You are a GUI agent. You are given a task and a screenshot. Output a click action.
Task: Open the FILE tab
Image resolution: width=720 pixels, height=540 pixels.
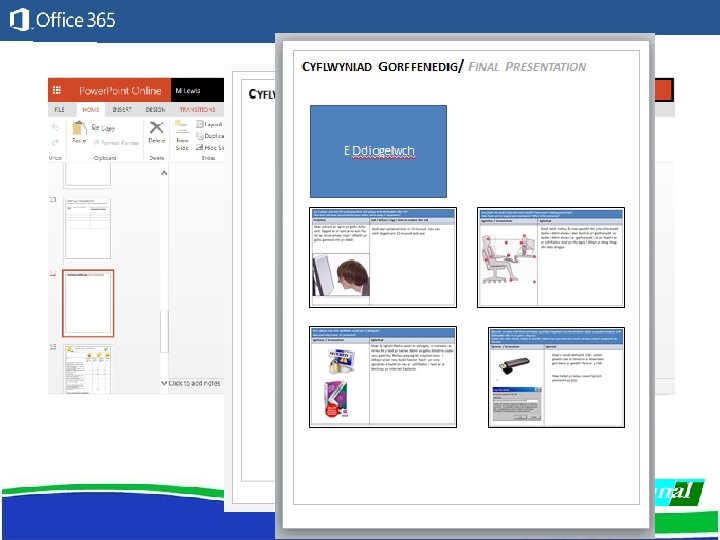[x=60, y=109]
